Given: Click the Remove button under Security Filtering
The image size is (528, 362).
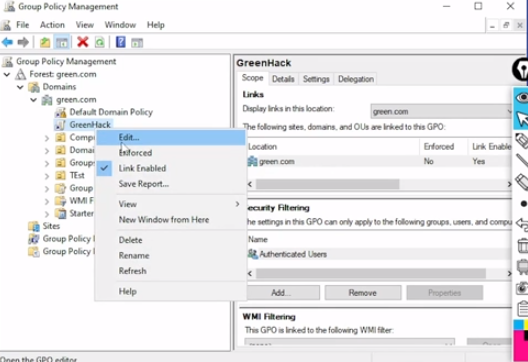Looking at the screenshot, I should click(x=363, y=293).
